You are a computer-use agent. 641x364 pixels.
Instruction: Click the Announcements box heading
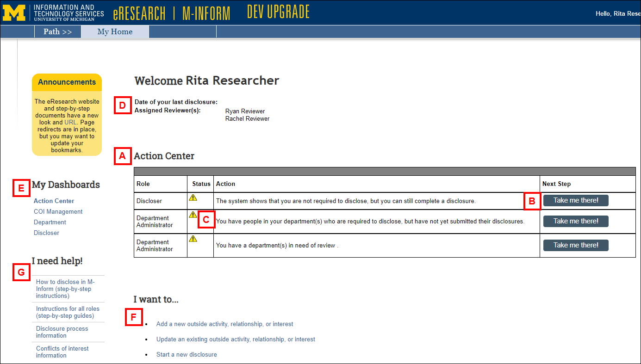pos(67,82)
